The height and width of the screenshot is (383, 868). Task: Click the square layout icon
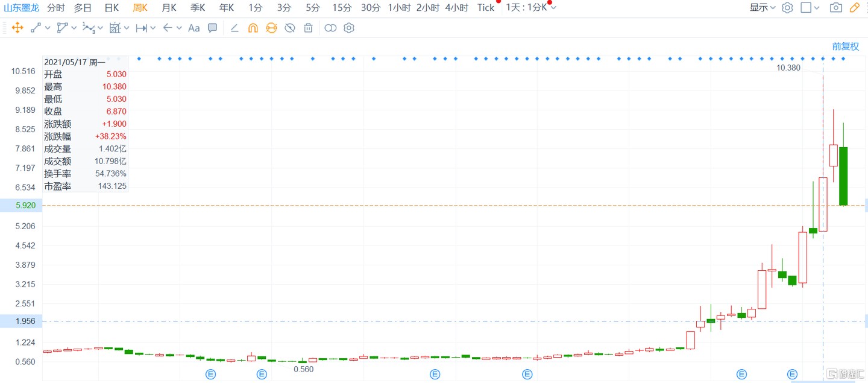806,8
